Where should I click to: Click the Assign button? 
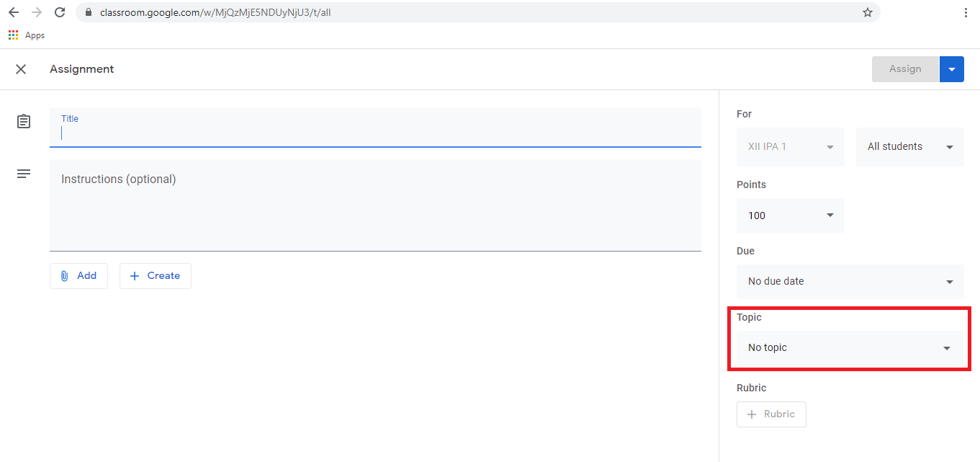(905, 69)
